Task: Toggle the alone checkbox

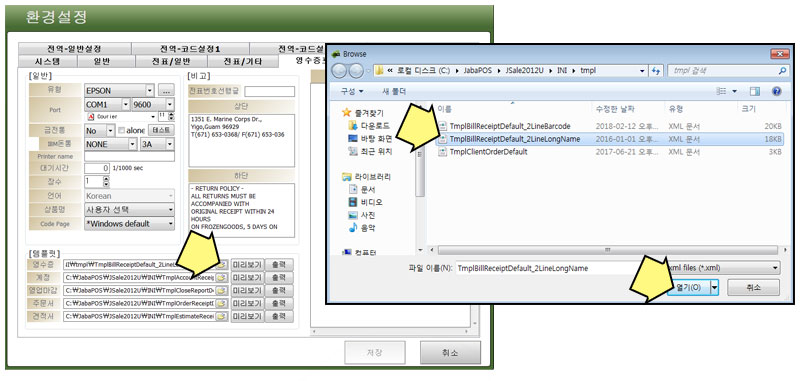Action: click(121, 131)
